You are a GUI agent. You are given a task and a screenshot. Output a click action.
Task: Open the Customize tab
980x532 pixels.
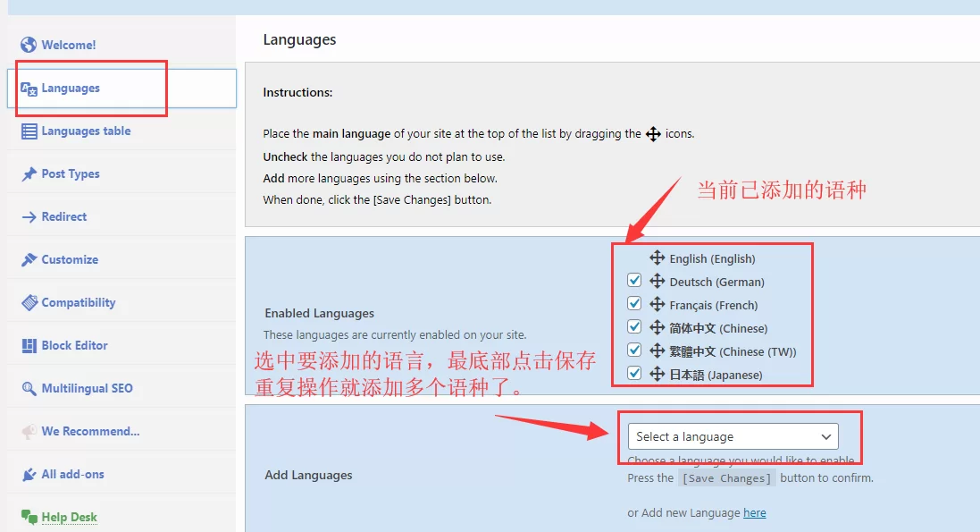click(x=121, y=259)
